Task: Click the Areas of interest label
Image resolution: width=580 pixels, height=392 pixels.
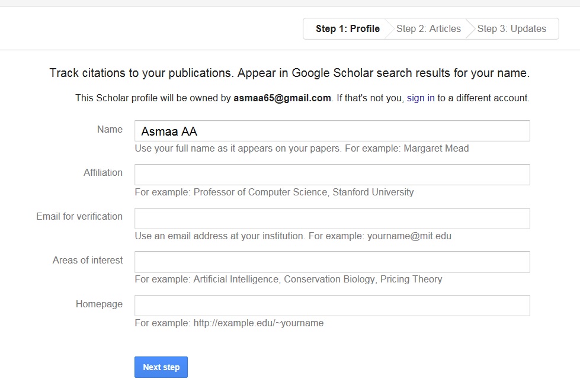Action: tap(88, 261)
